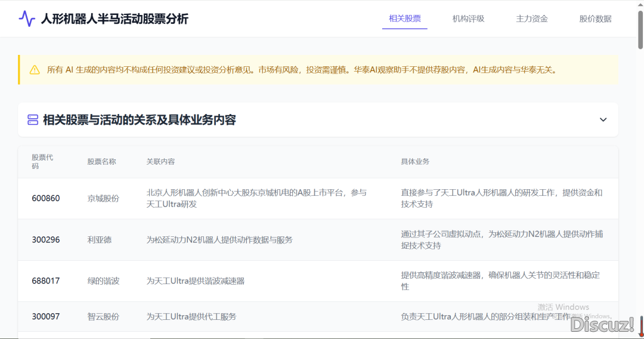The height and width of the screenshot is (339, 644).
Task: Click the 提供高精度谐波减速器 business cell
Action: click(500, 281)
